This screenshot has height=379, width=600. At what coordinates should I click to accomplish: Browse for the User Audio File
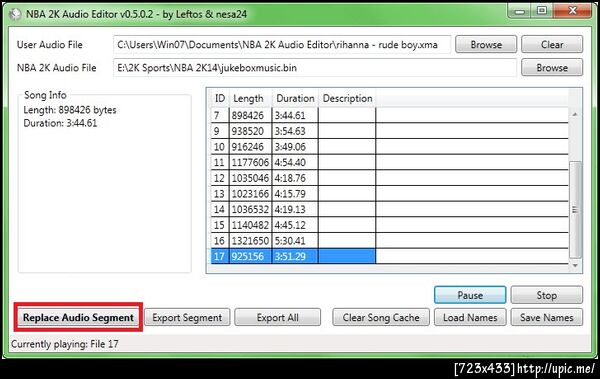[x=486, y=44]
